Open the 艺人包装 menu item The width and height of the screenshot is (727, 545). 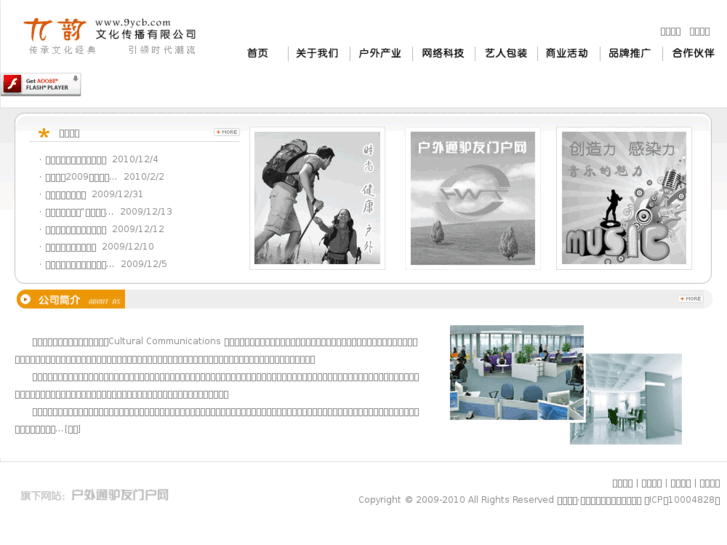click(x=506, y=53)
